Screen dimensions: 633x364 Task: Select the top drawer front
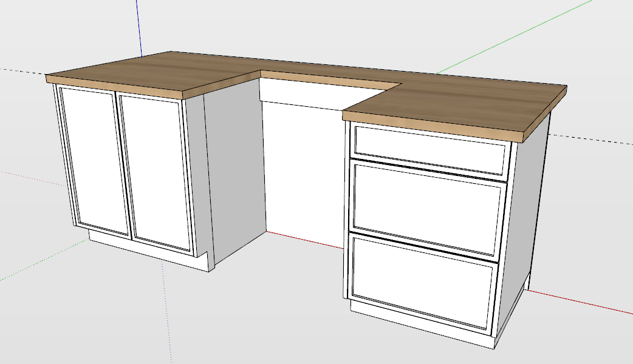tap(430, 152)
